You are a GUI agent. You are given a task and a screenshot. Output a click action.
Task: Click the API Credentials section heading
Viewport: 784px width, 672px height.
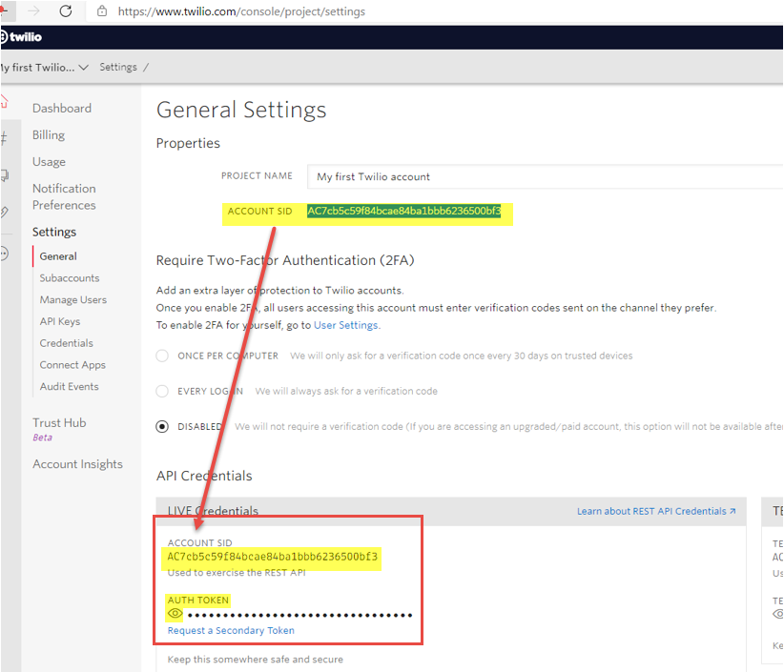pos(204,476)
